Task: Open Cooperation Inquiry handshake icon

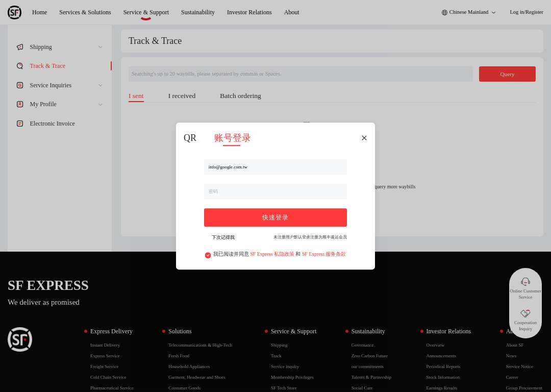Action: pyautogui.click(x=525, y=313)
